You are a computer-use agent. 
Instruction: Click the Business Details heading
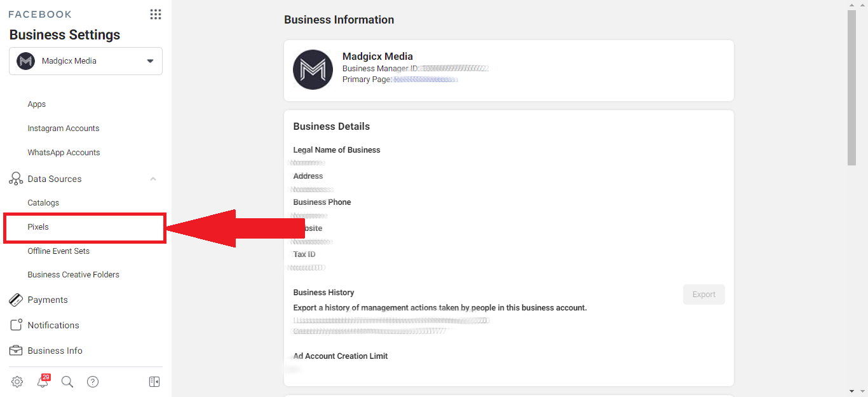(x=332, y=127)
